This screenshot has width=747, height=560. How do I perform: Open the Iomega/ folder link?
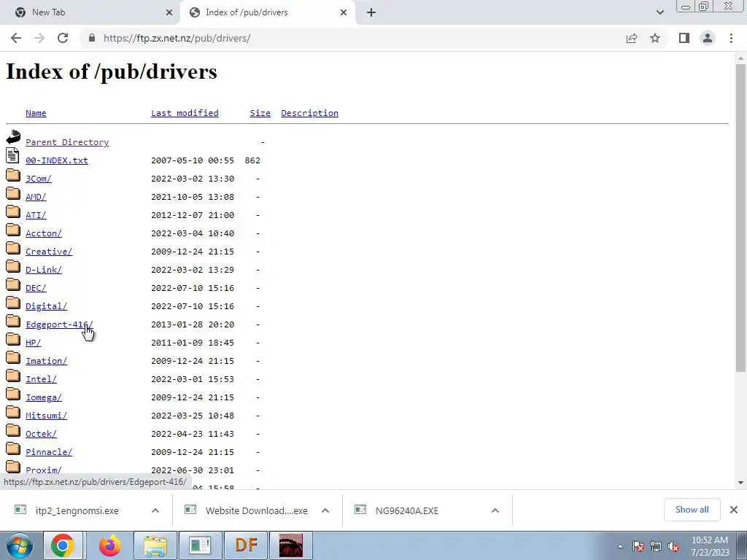pyautogui.click(x=43, y=397)
